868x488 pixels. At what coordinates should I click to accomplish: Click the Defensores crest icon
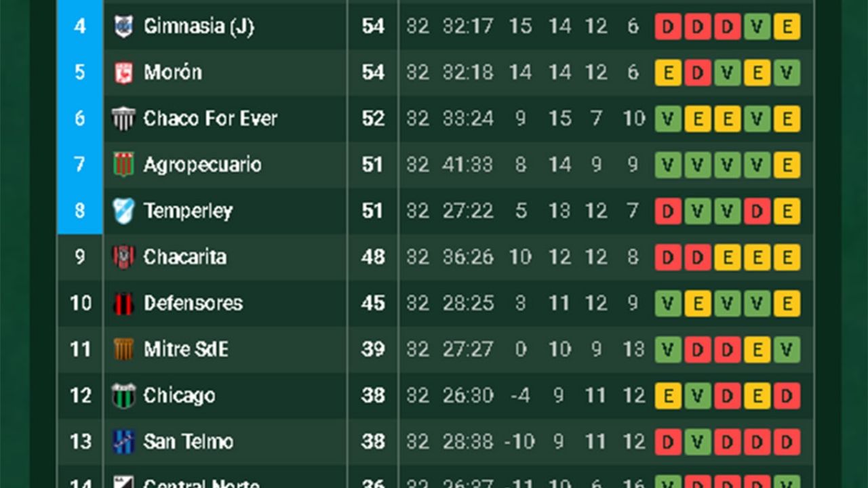[x=123, y=303]
